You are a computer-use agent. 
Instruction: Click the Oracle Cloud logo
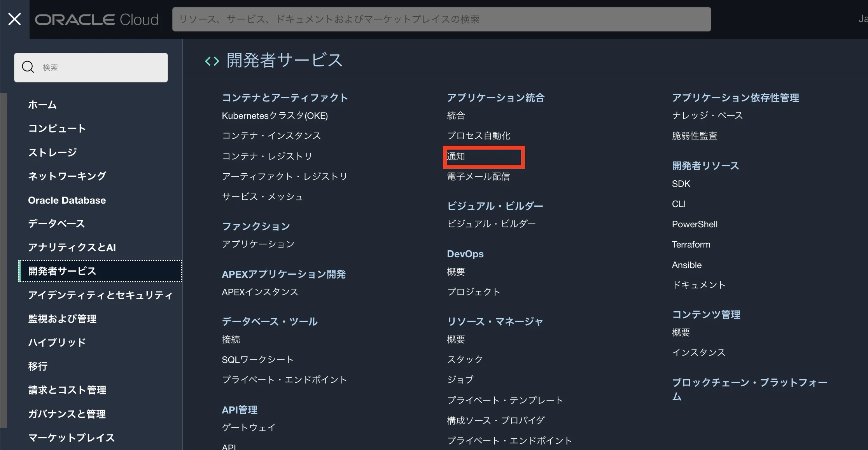(x=97, y=19)
